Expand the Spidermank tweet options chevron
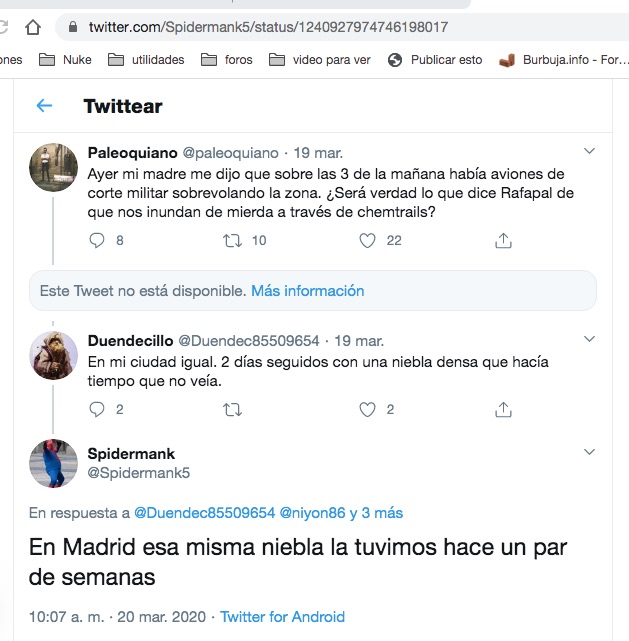Image resolution: width=629 pixels, height=641 pixels. point(589,454)
